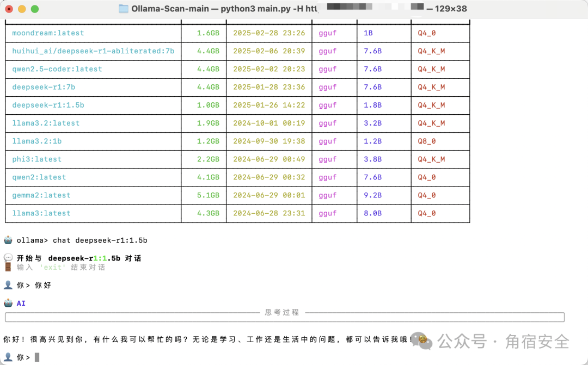Click the door icon beside 输入 'exit'
588x365 pixels.
(8, 267)
